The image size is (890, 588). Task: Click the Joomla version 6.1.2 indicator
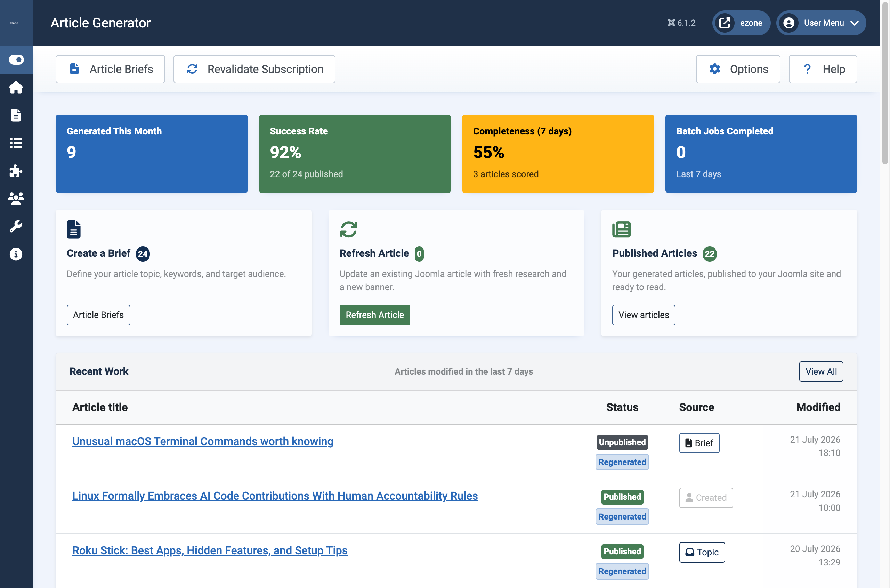point(681,23)
